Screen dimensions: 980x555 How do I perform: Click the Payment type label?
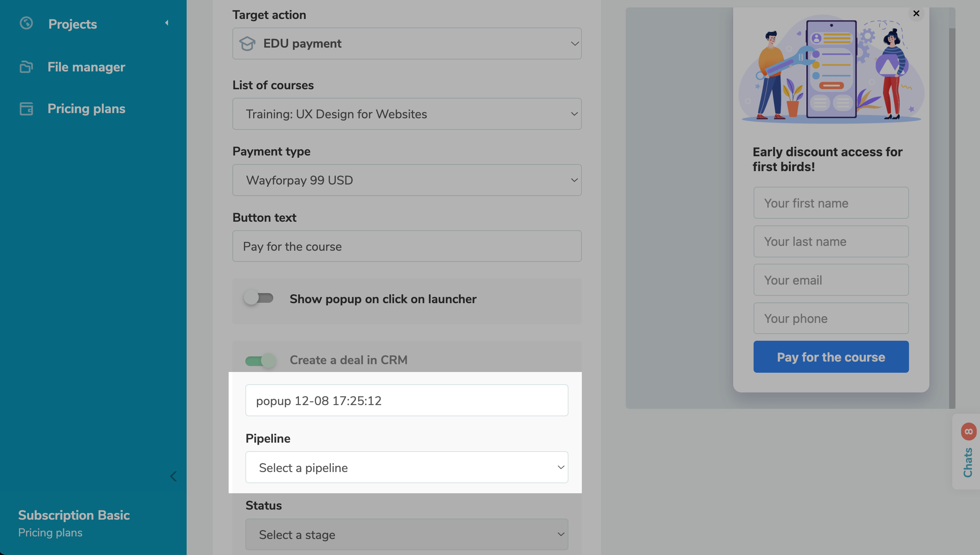click(271, 151)
